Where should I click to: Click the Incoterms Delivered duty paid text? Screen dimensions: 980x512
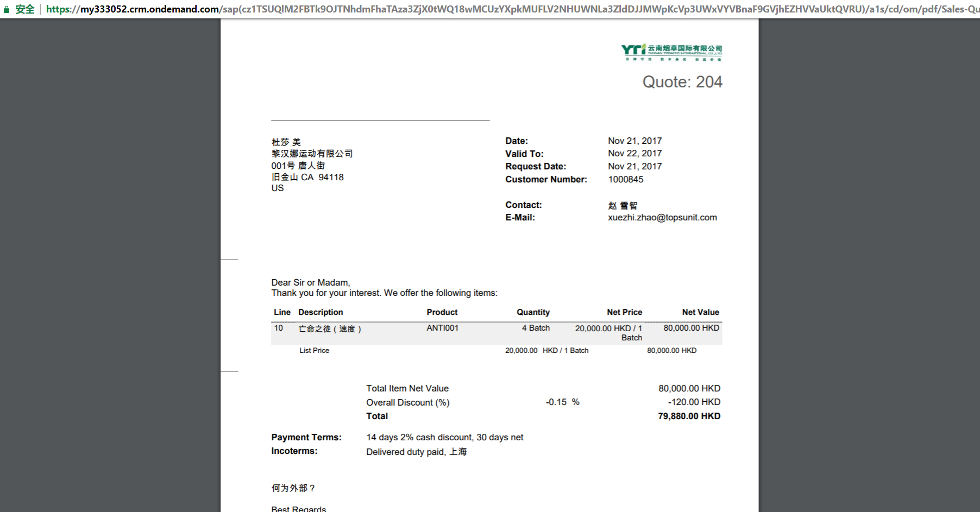[x=416, y=452]
